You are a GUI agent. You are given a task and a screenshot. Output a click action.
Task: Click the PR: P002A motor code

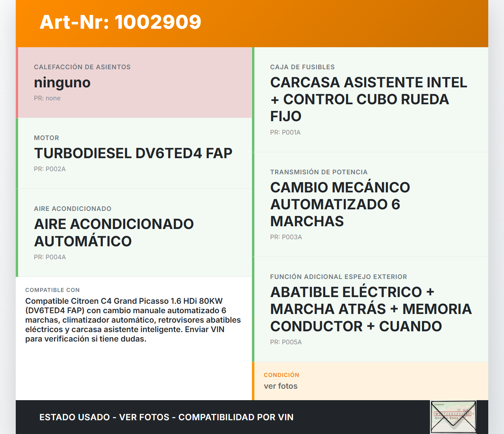[x=50, y=169]
